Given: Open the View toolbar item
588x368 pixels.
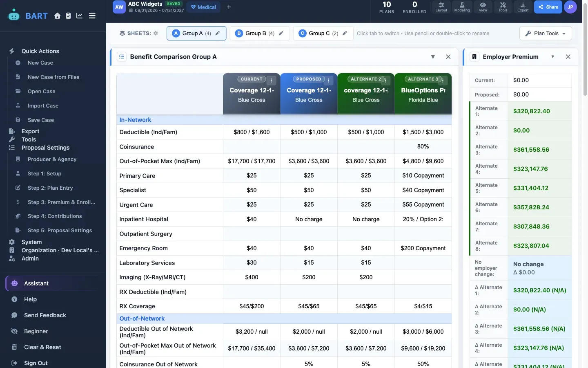Looking at the screenshot, I should click(x=483, y=7).
